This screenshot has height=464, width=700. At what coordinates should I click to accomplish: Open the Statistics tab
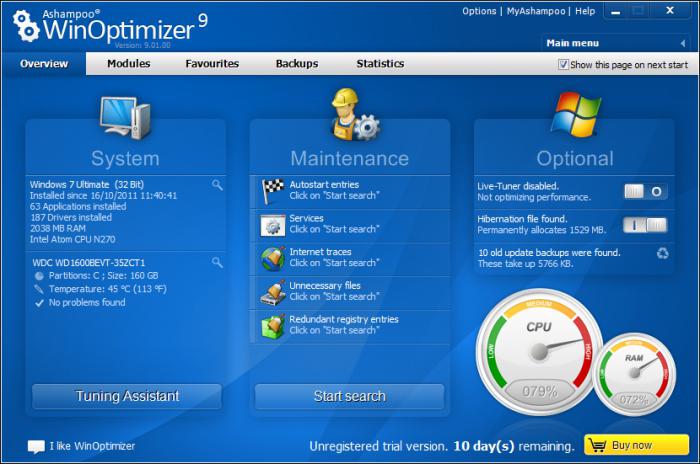380,63
